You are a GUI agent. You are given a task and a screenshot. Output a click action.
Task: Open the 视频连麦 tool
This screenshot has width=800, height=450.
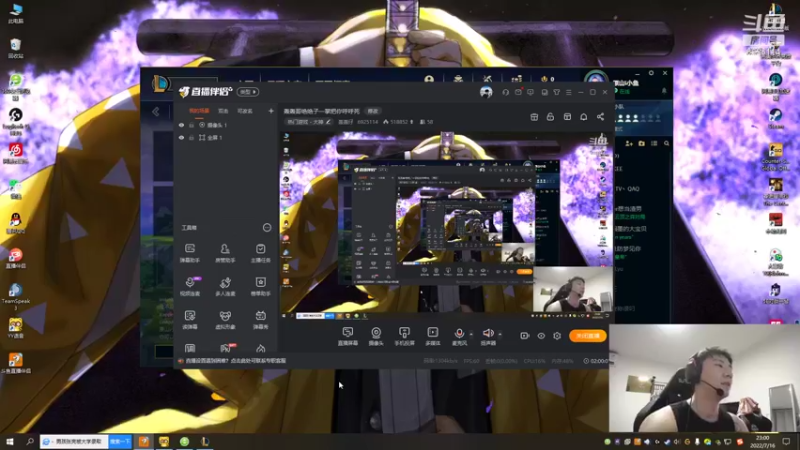click(190, 286)
